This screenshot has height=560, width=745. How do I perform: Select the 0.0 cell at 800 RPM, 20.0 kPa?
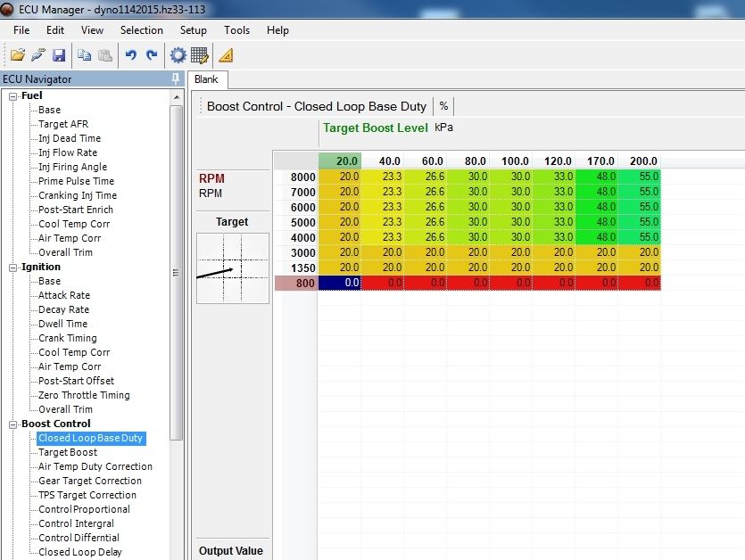point(340,283)
